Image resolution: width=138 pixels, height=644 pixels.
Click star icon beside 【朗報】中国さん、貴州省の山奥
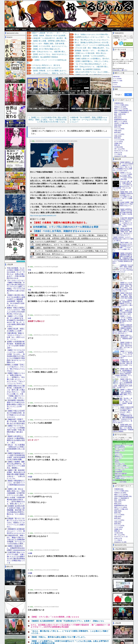29,637
